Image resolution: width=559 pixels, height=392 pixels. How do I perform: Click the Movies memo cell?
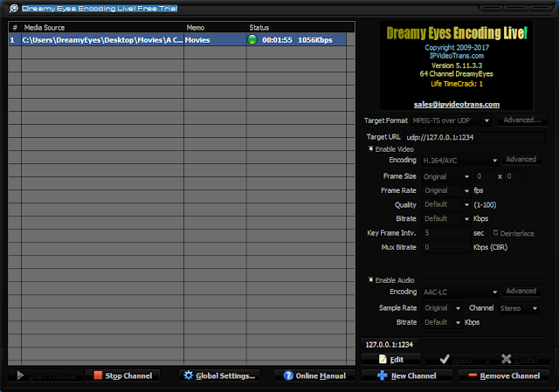click(215, 40)
